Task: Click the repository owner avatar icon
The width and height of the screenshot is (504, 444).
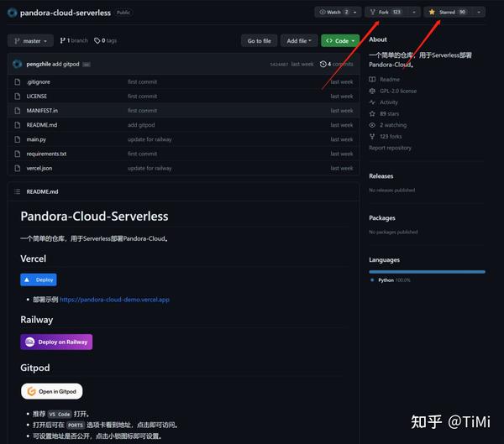Action: pos(13,13)
